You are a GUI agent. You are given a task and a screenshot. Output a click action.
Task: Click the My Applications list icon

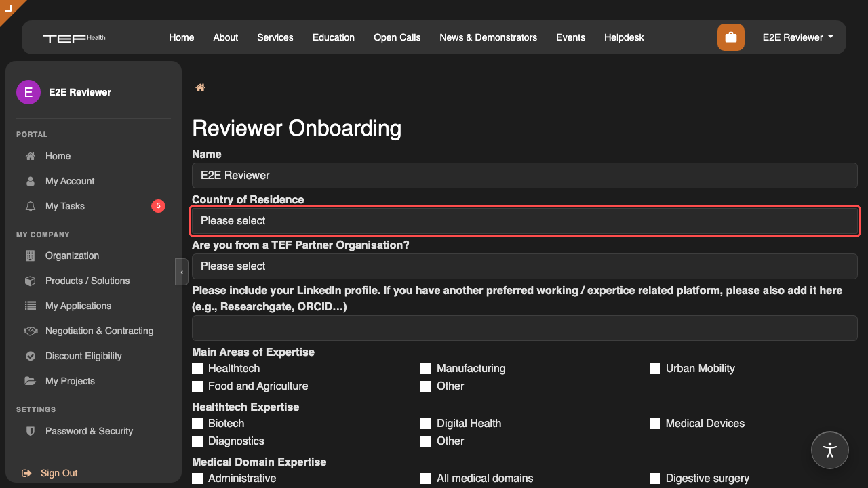30,306
